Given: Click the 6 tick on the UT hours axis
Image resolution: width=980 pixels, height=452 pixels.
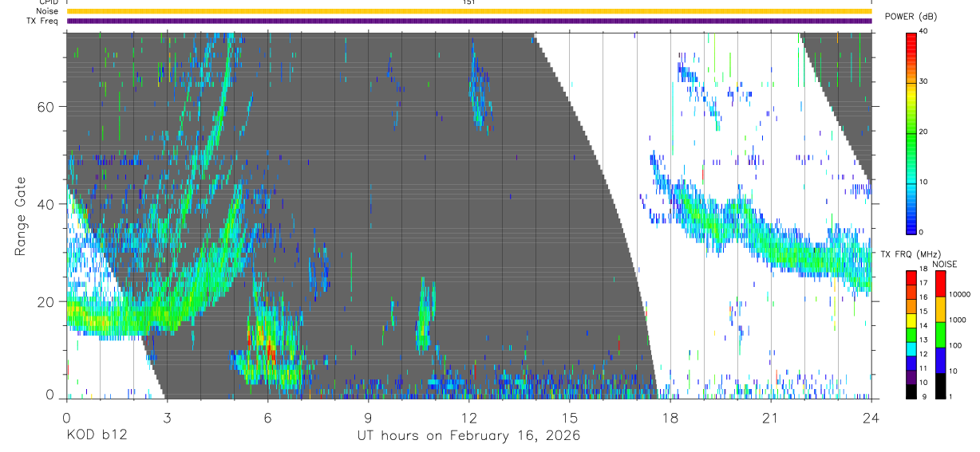Looking at the screenshot, I should point(268,417).
